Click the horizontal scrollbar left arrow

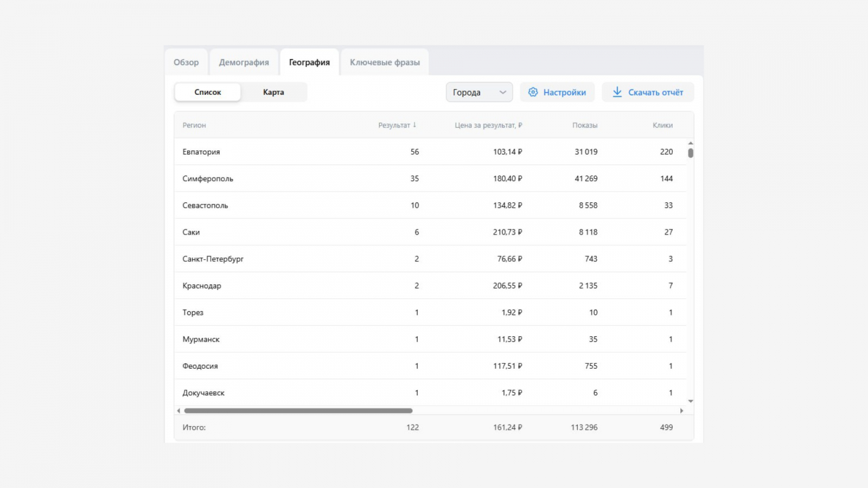tap(178, 411)
